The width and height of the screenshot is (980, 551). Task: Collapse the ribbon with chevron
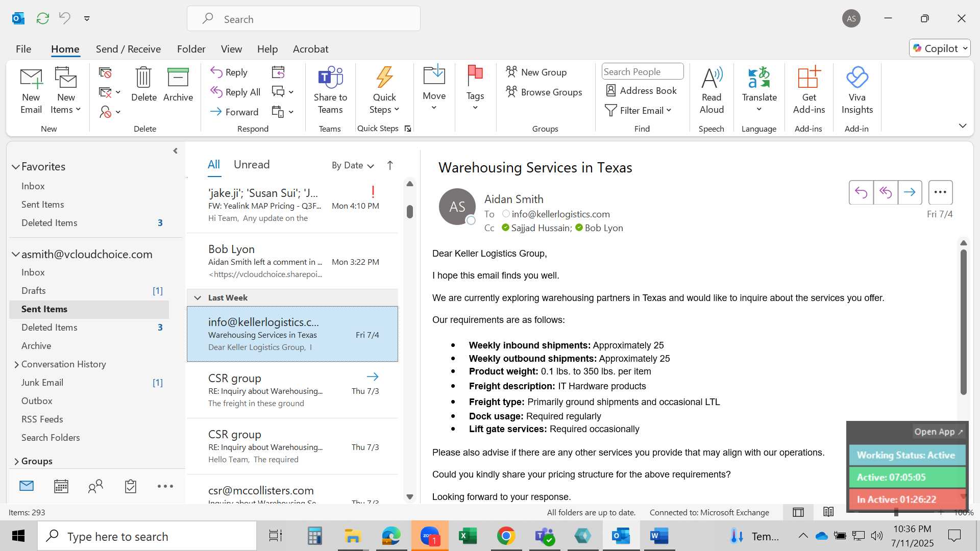tap(963, 126)
